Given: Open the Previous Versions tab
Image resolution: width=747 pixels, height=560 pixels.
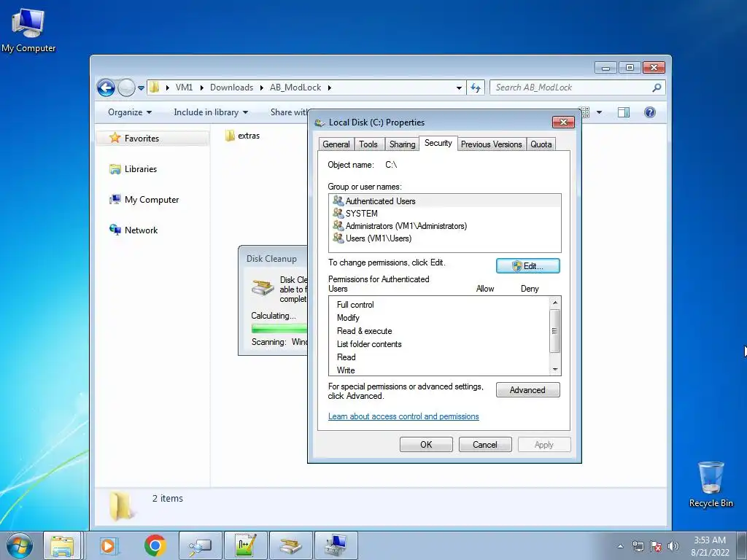Looking at the screenshot, I should click(x=491, y=144).
